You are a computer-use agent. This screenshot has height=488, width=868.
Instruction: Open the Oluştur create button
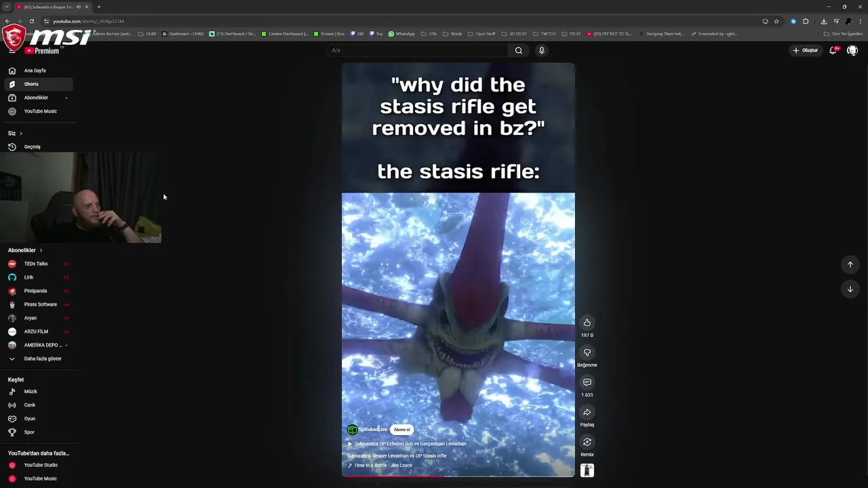pos(806,50)
